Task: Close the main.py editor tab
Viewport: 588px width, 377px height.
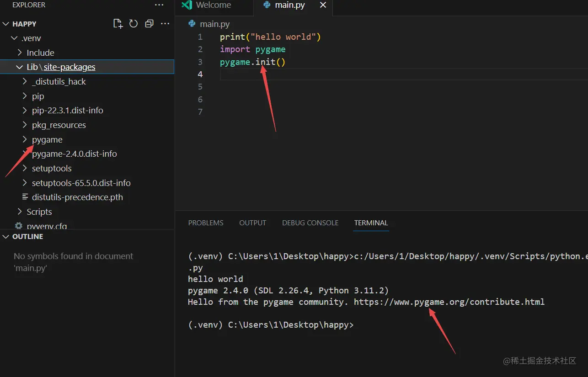Action: (x=323, y=5)
